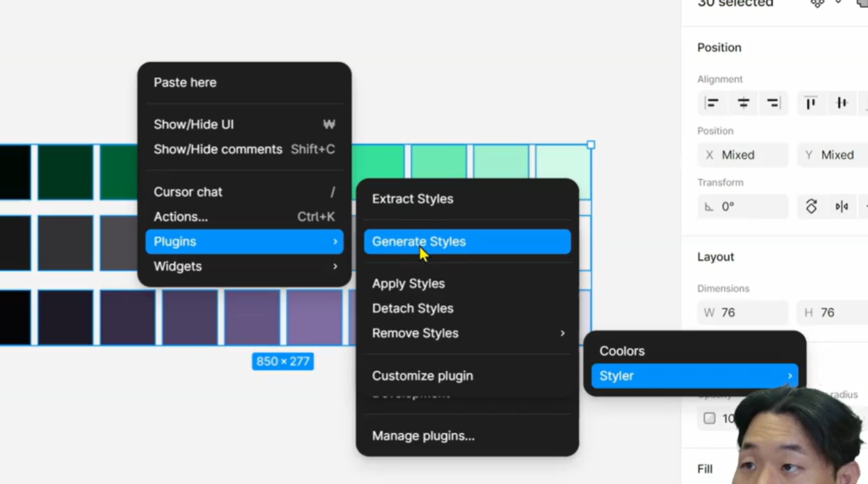Edit the rotation angle field
This screenshot has height=484, width=868.
tap(743, 207)
